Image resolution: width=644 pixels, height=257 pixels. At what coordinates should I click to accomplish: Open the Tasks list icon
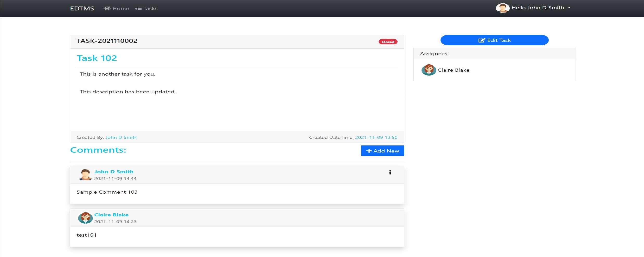tap(138, 8)
